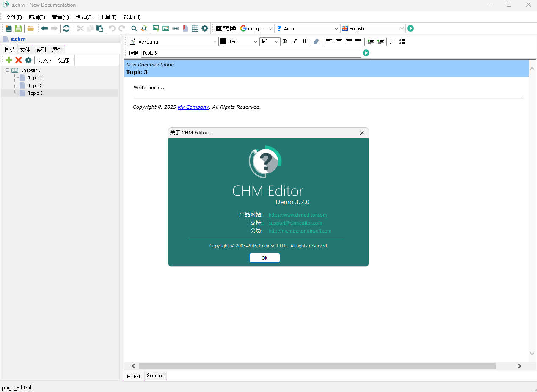Open the Google translation engine dropdown

point(256,28)
